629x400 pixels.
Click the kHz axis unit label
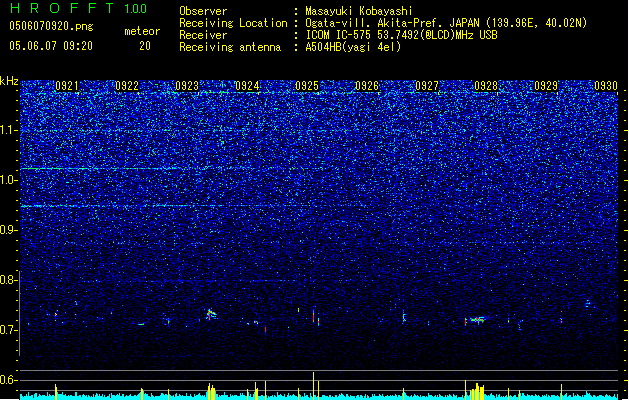pyautogui.click(x=9, y=81)
